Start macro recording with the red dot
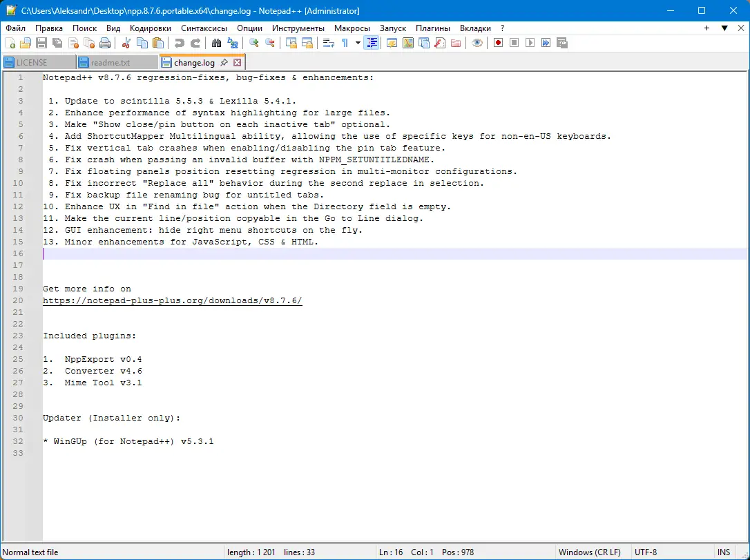 point(498,43)
